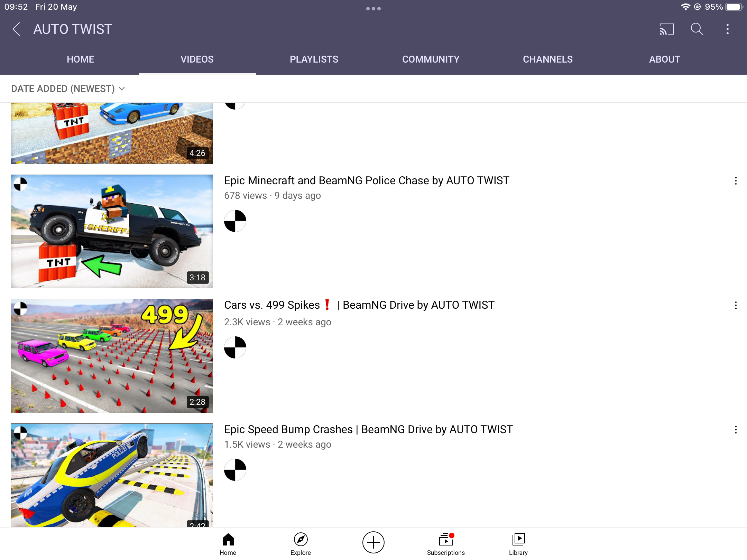Tap '1.5K views · 2 weeks ago' text
747x560 pixels.
point(278,445)
